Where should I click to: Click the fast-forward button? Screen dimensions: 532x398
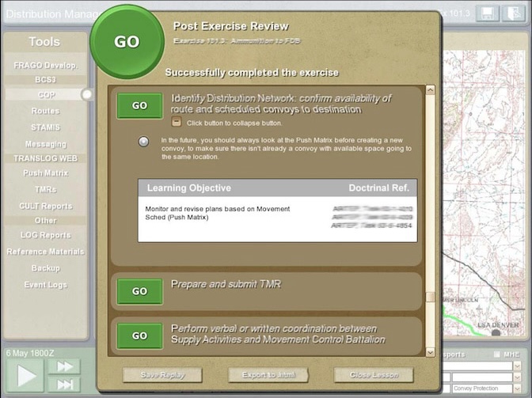tap(63, 366)
